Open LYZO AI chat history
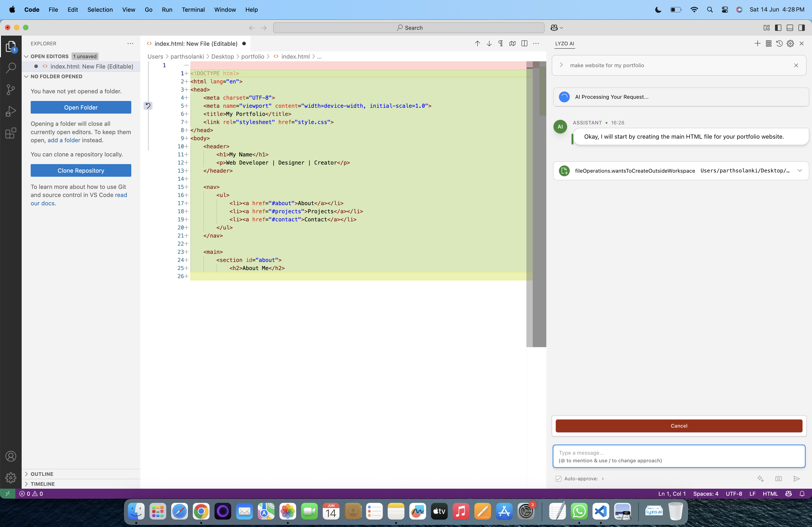This screenshot has height=527, width=812. coord(779,44)
